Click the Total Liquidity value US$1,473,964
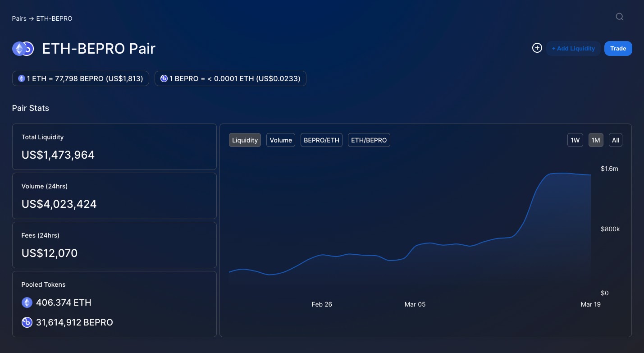Screen dimensions: 644x353 click(58, 155)
